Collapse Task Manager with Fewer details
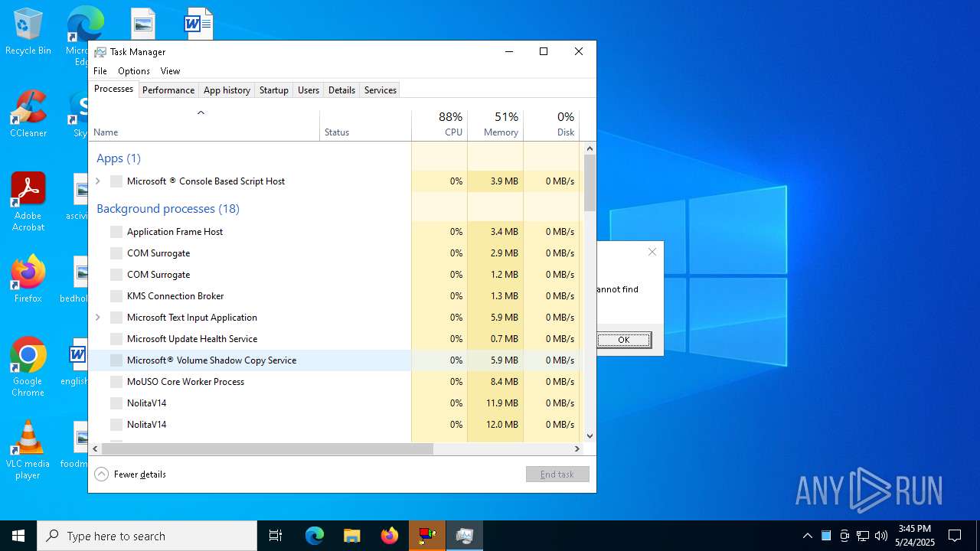 (x=130, y=474)
